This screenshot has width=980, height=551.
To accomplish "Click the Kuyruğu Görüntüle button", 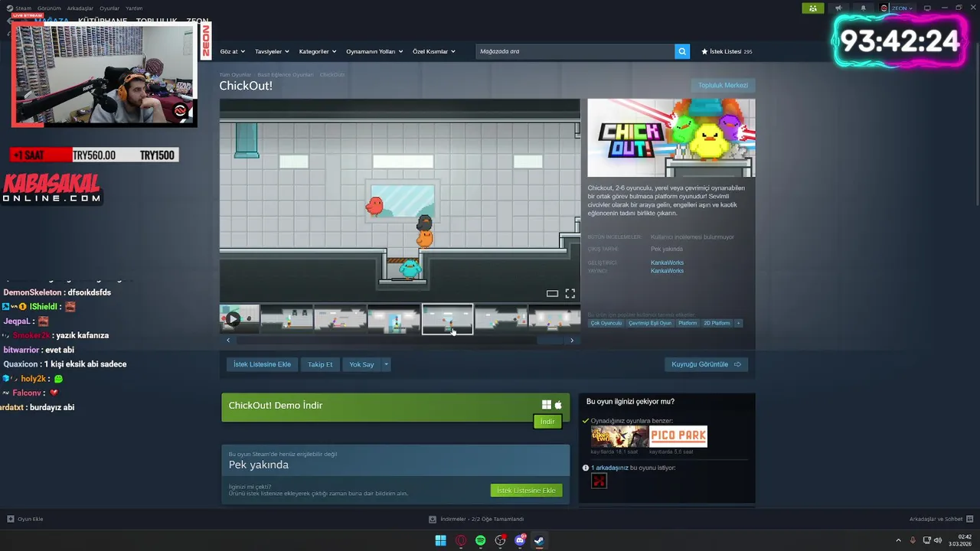I will [x=706, y=364].
